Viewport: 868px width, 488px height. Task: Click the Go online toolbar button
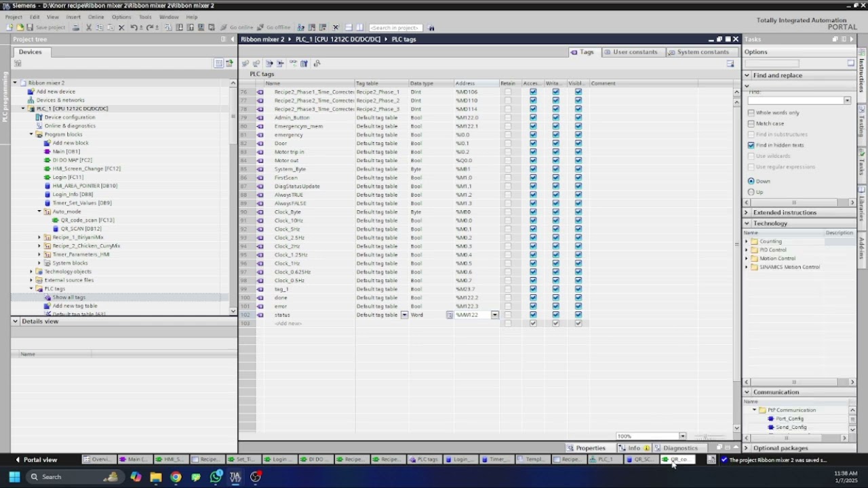pos(237,28)
